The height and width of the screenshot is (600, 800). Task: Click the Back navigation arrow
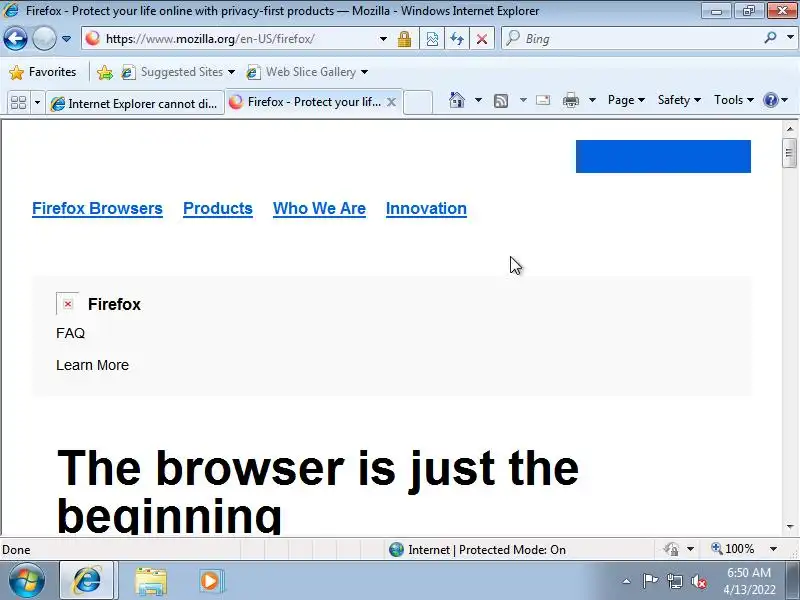pos(15,39)
